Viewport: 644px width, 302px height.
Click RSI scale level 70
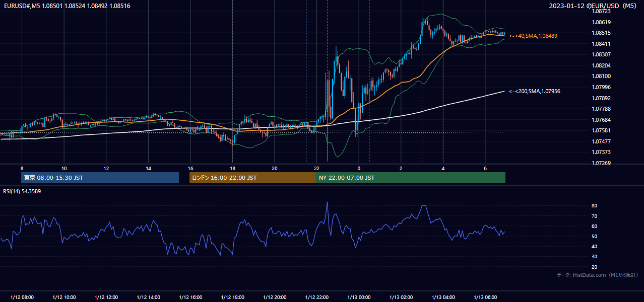595,216
